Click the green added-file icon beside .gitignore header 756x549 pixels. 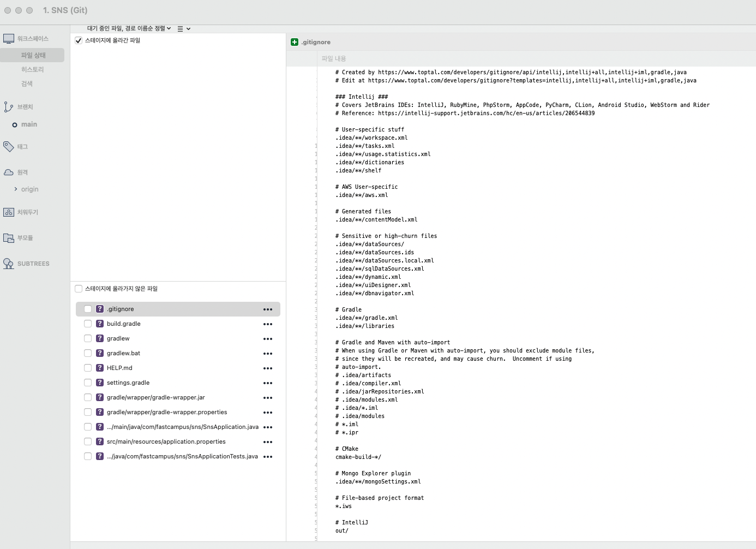point(295,42)
